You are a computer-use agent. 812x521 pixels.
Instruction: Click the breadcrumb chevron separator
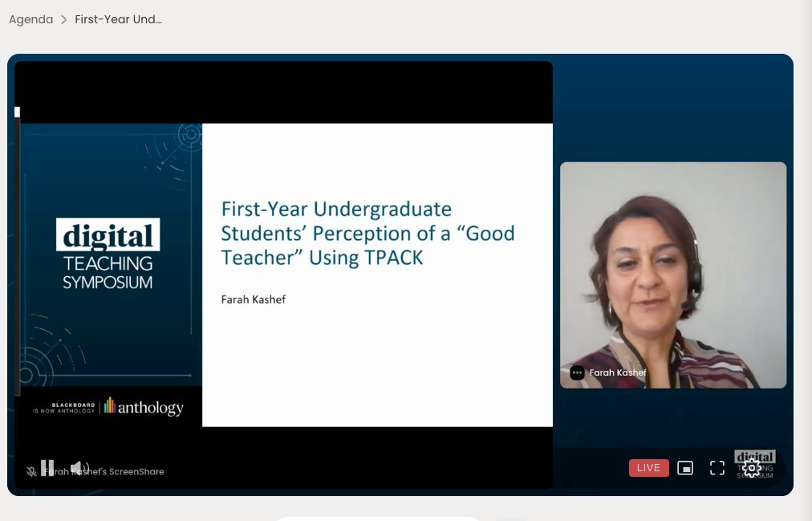63,20
